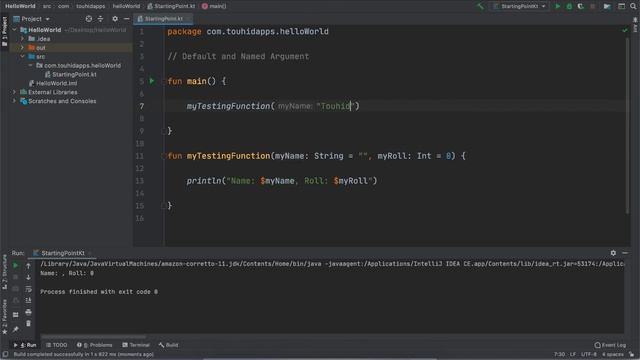This screenshot has width=640, height=360.
Task: Open Run panel settings gear
Action: [613, 253]
